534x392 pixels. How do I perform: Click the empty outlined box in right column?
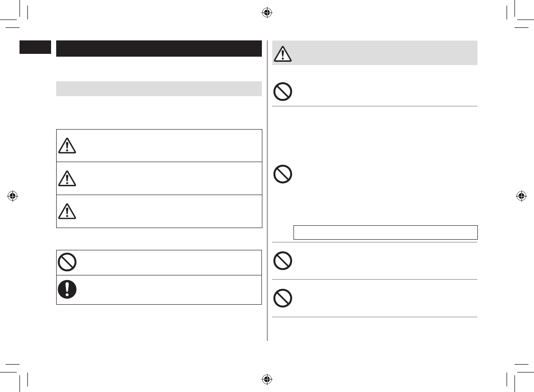(x=385, y=232)
